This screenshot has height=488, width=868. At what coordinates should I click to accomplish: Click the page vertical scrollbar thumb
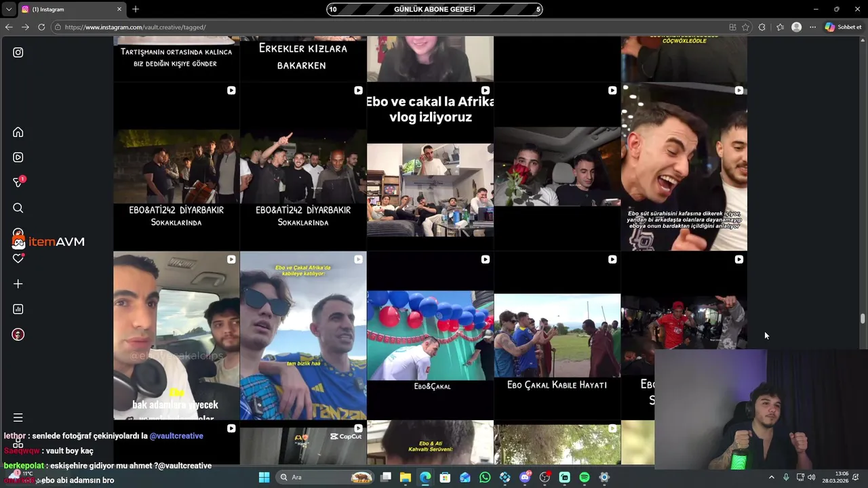pos(863,319)
